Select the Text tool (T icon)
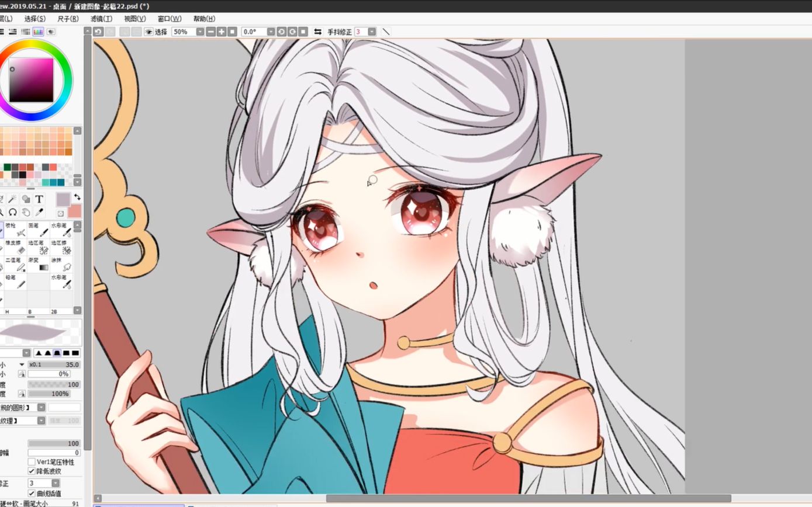 point(39,199)
